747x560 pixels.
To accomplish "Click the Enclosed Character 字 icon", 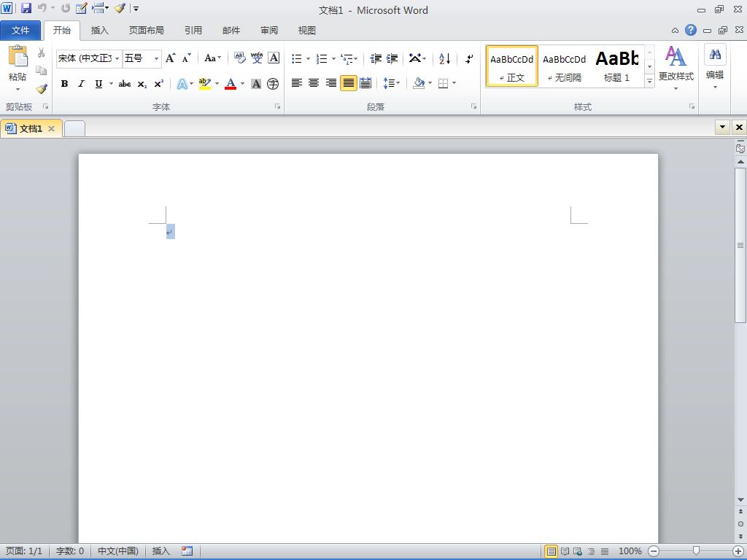I will [x=273, y=84].
